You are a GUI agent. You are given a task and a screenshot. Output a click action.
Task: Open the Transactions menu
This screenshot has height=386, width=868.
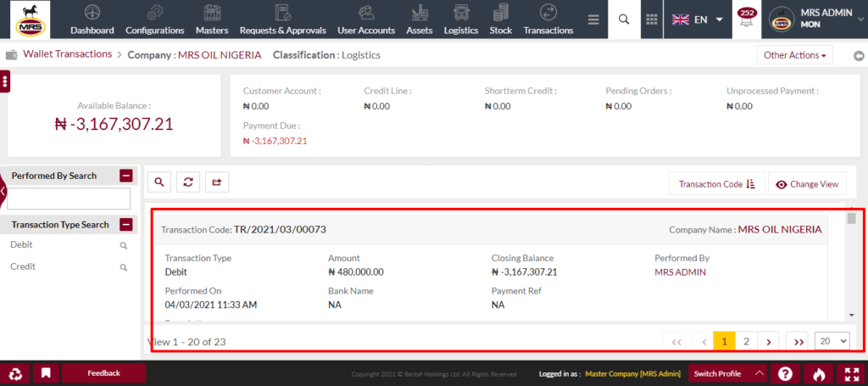tap(548, 20)
